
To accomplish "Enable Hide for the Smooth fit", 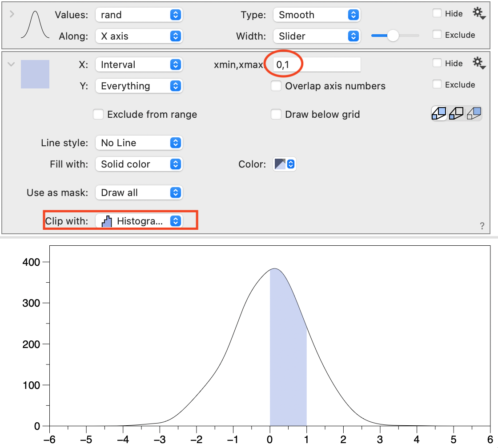I will coord(436,13).
